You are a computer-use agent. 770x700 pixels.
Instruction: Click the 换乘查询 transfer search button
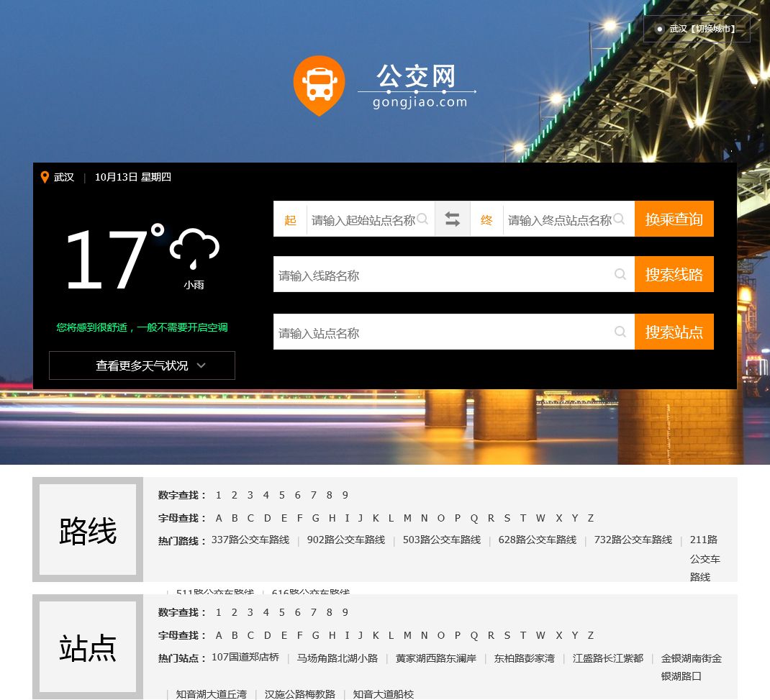click(x=674, y=219)
